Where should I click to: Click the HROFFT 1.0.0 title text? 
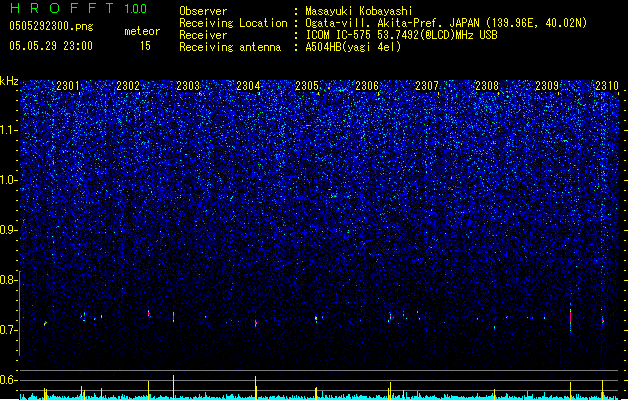pyautogui.click(x=78, y=8)
